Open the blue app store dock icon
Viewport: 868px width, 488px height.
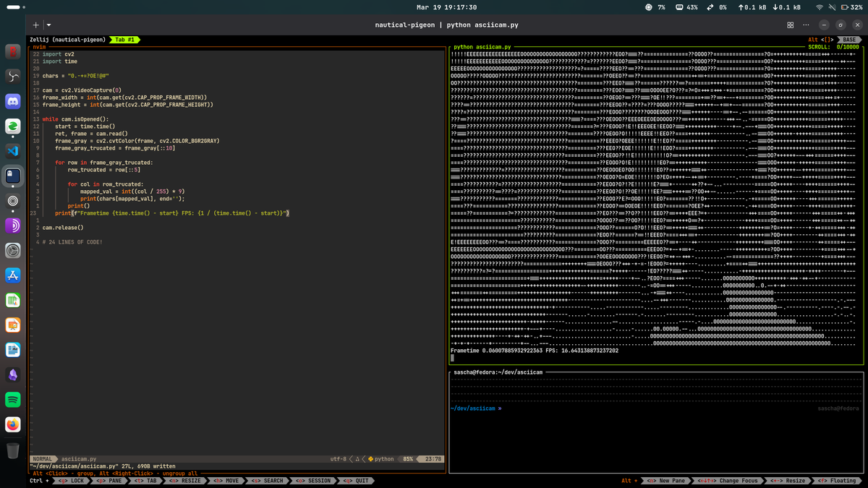click(13, 275)
